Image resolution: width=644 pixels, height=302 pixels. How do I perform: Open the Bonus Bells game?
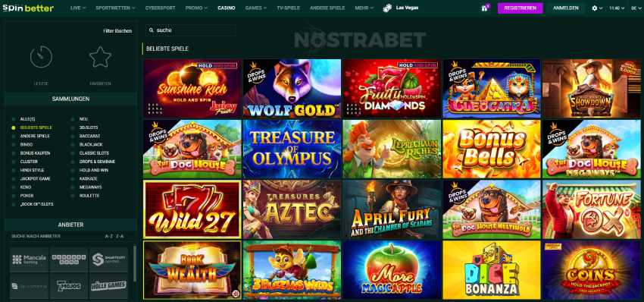[x=492, y=149]
